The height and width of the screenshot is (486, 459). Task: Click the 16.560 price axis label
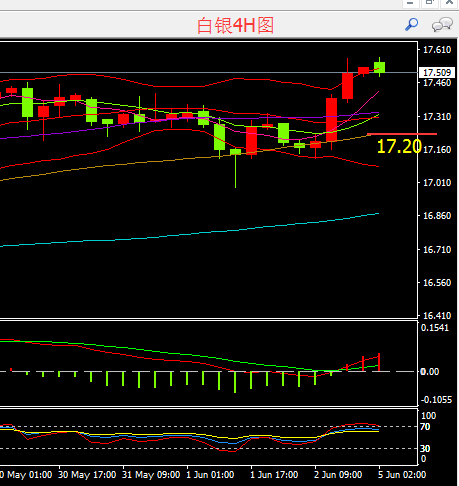(x=437, y=283)
